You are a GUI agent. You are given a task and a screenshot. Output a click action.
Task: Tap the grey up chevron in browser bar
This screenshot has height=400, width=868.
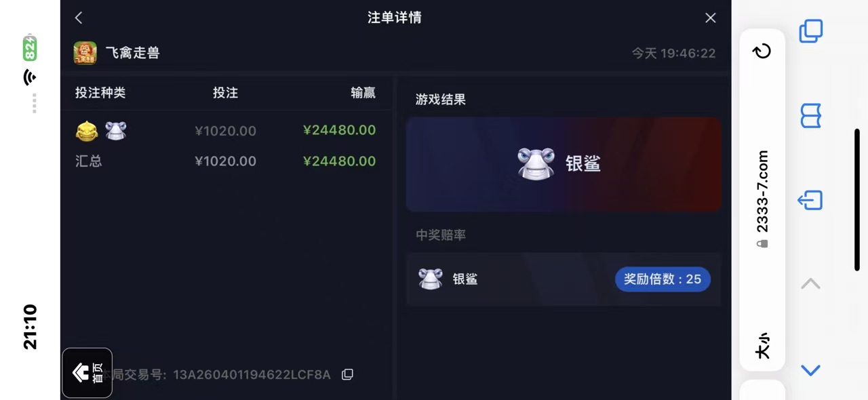(810, 283)
